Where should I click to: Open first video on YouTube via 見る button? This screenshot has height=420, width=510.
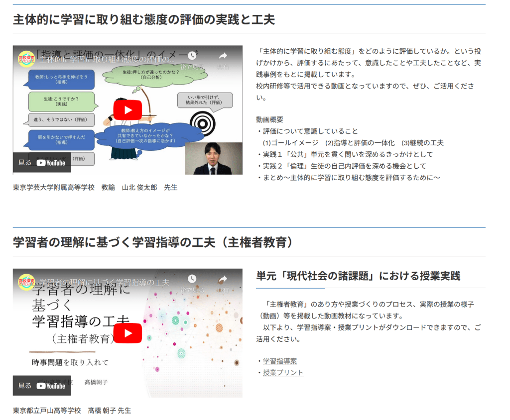point(42,162)
